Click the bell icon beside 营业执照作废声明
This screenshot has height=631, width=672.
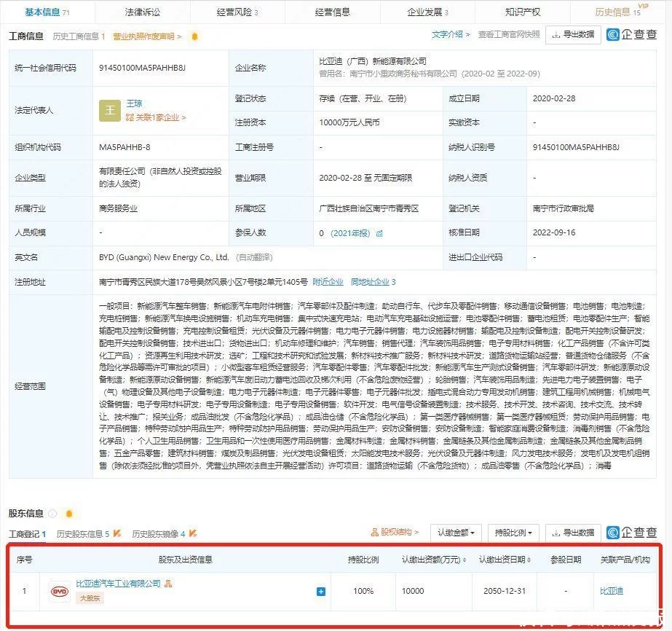click(x=194, y=36)
